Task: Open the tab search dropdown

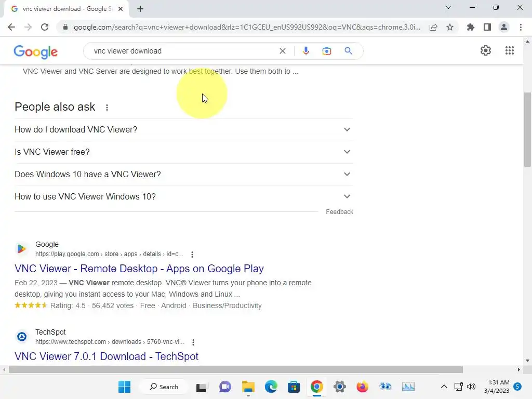Action: point(448,7)
